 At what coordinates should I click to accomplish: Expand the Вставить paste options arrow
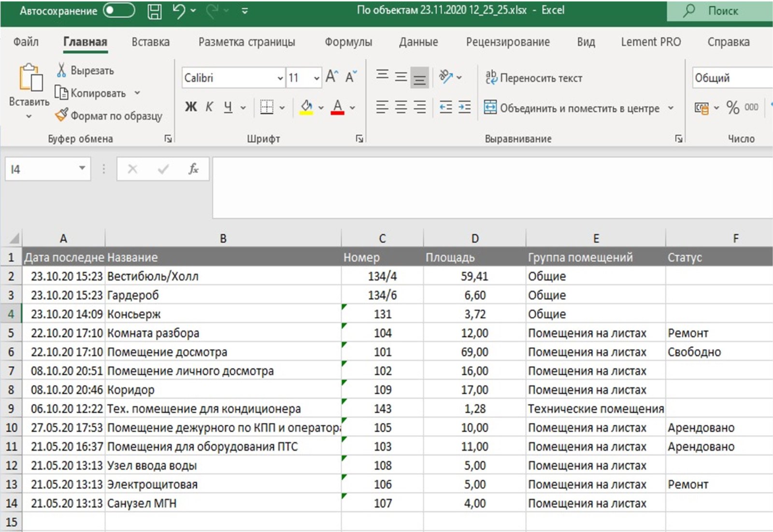click(29, 116)
